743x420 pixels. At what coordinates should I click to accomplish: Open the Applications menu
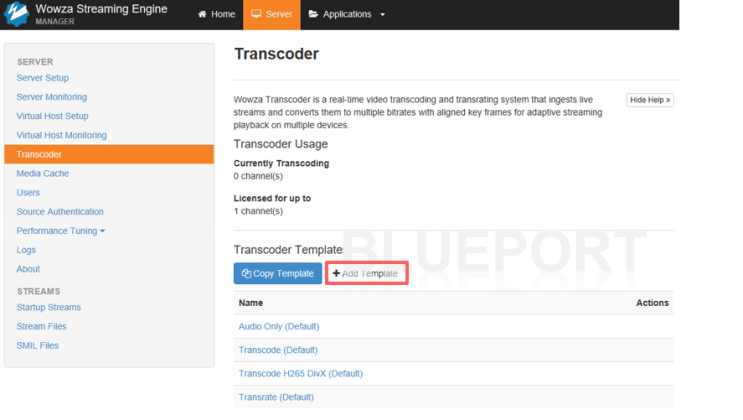347,14
